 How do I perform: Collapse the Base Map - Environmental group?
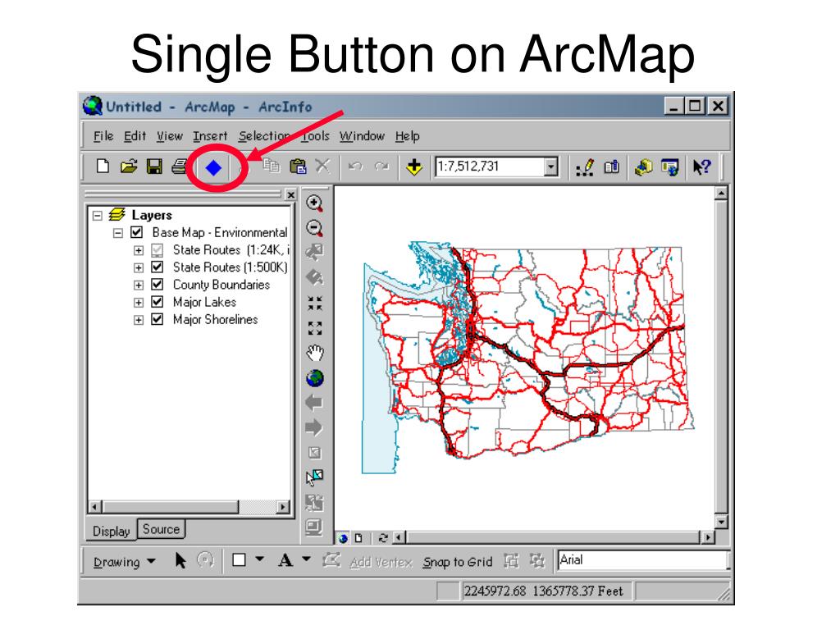(x=118, y=233)
